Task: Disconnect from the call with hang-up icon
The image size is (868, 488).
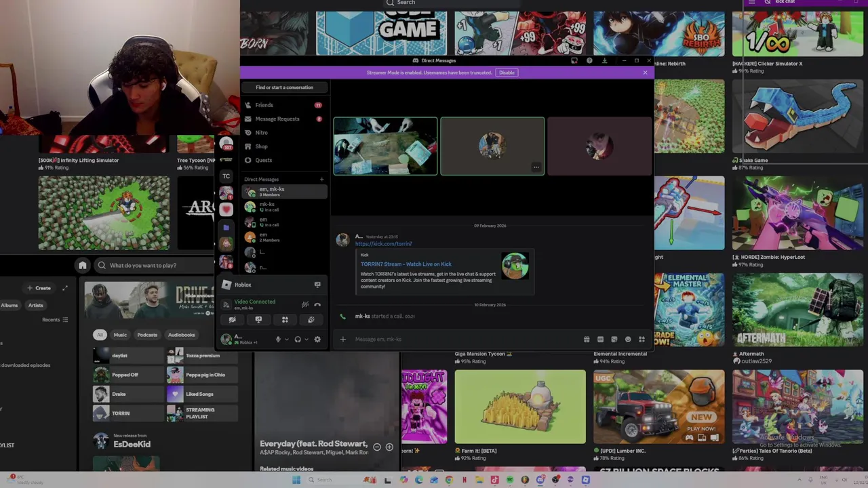Action: [x=317, y=304]
